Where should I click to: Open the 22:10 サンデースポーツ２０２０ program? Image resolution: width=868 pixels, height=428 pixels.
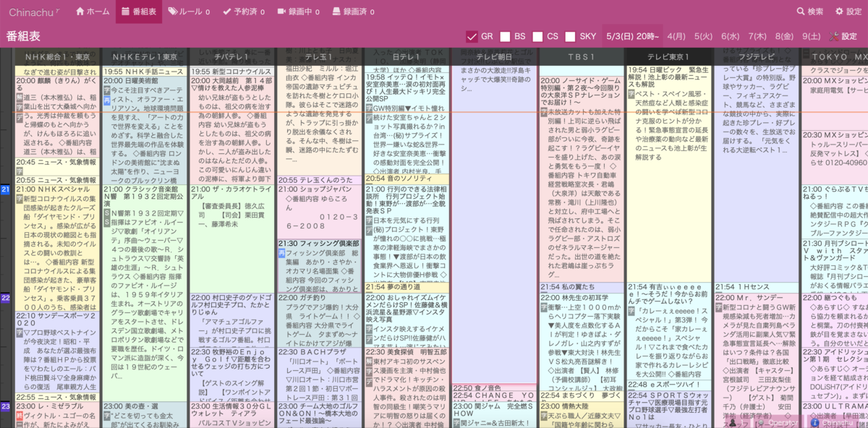[x=58, y=351]
